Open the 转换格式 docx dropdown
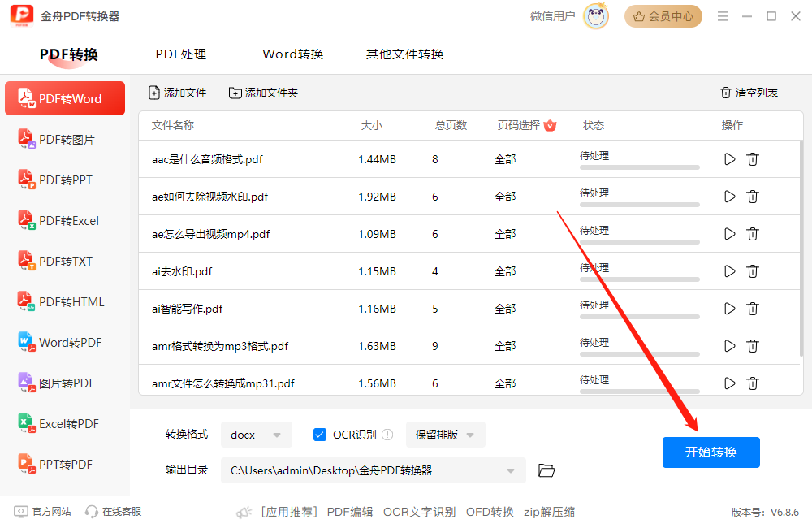This screenshot has width=812, height=528. (x=257, y=435)
